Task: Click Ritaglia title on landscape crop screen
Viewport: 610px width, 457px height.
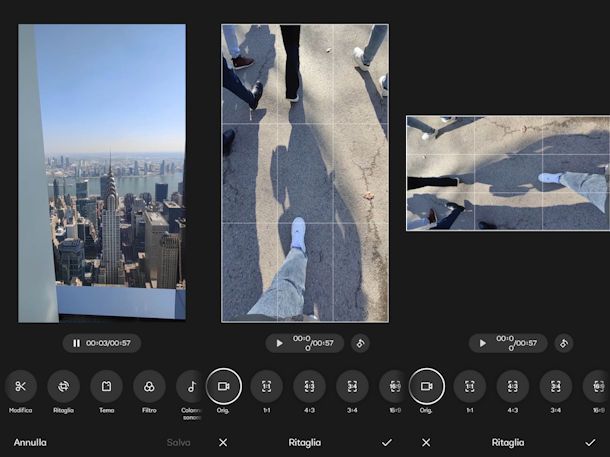Action: 508,443
